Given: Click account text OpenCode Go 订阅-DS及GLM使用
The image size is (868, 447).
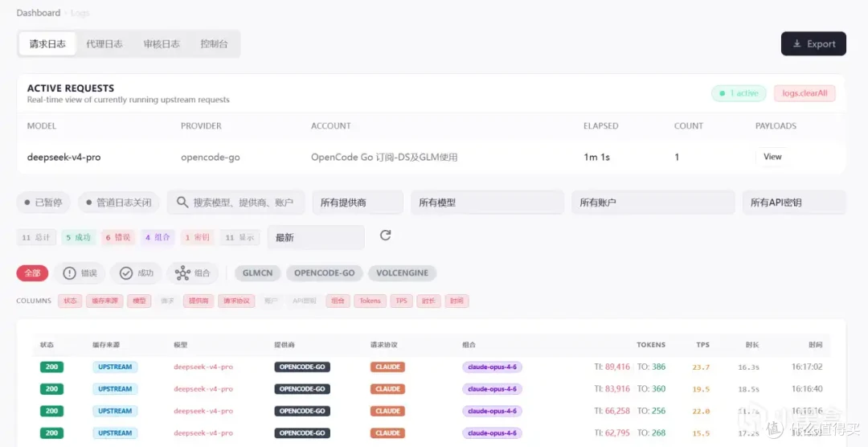Looking at the screenshot, I should [384, 157].
